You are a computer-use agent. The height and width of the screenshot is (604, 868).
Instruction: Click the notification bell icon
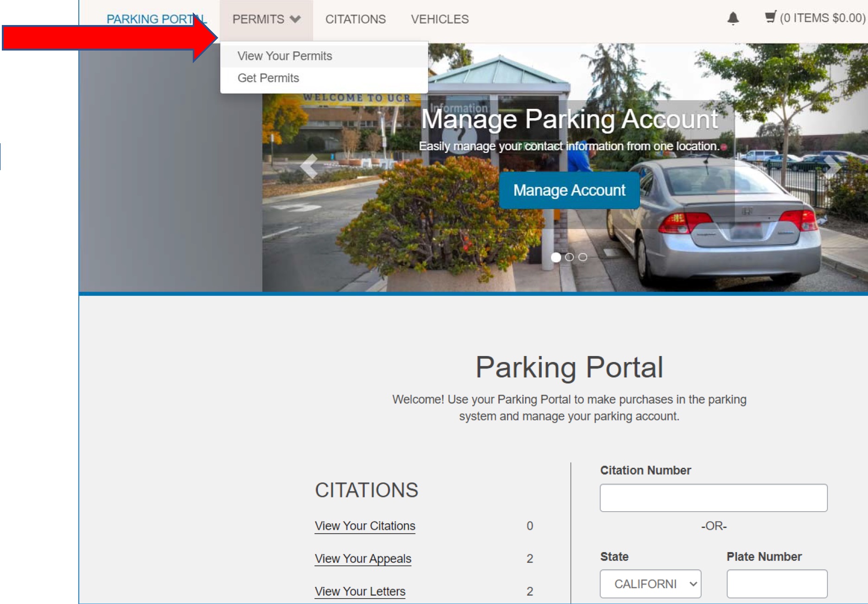(733, 19)
